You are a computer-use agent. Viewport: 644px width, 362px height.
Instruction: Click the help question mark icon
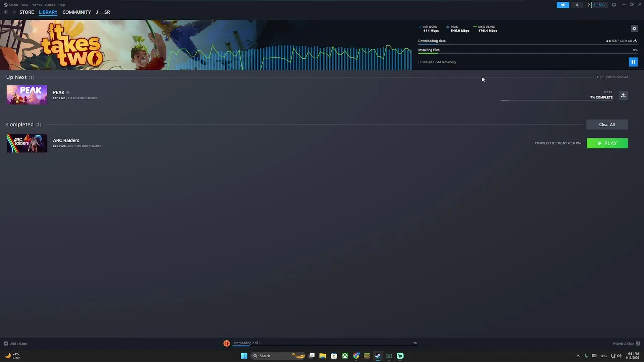pyautogui.click(x=588, y=5)
